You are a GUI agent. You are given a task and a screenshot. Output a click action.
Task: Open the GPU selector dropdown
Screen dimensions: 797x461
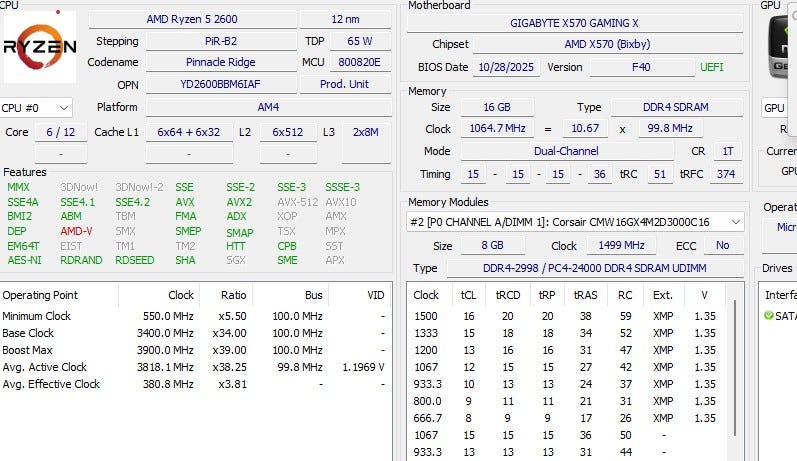(779, 108)
